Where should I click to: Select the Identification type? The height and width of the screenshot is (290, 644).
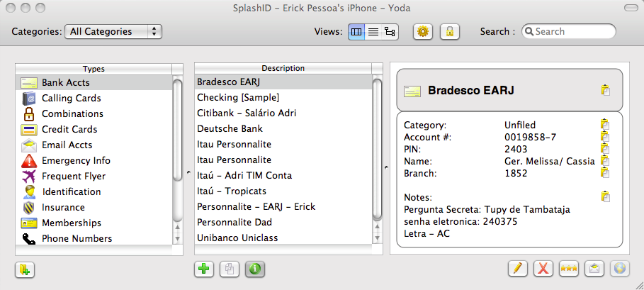94,192
